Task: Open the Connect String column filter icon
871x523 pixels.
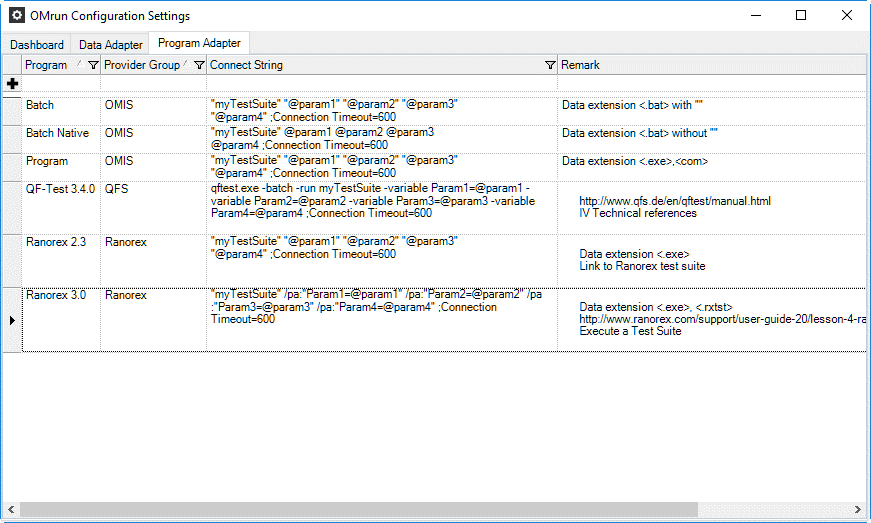Action: click(x=550, y=65)
